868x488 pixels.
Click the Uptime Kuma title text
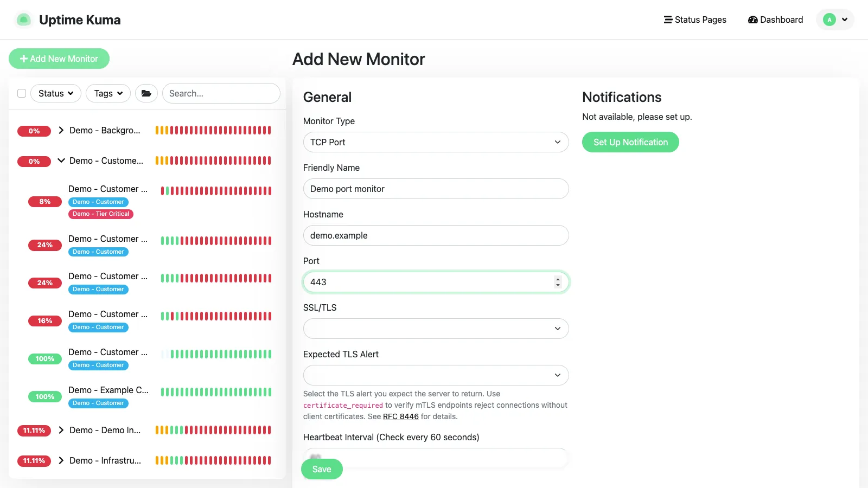80,20
